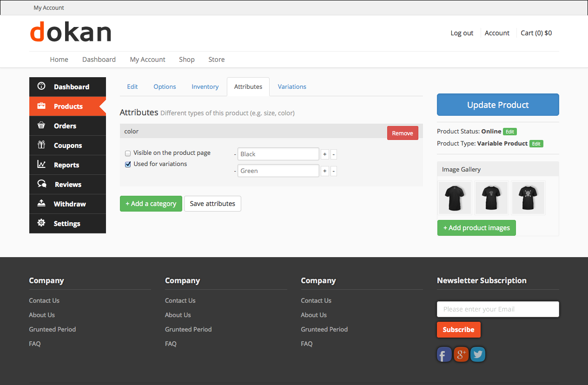The width and height of the screenshot is (588, 385).
Task: Open the Inventory tab
Action: click(205, 86)
